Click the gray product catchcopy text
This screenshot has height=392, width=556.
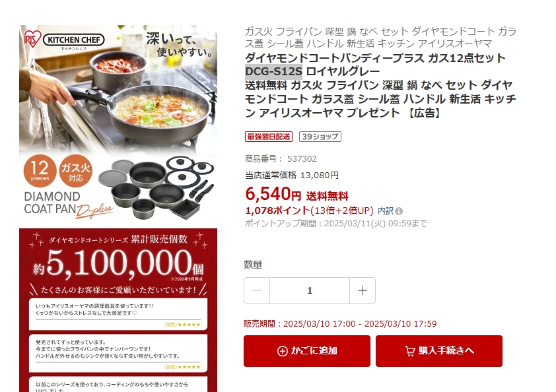tap(380, 37)
